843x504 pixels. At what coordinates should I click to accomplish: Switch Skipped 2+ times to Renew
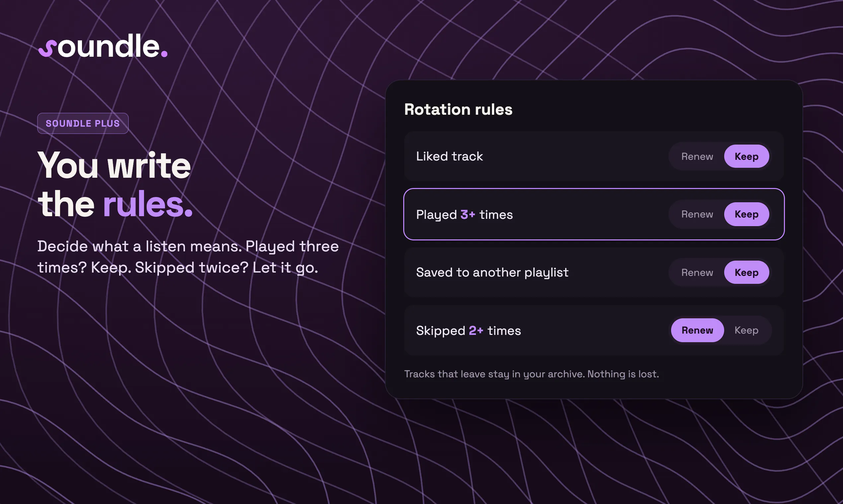[x=698, y=330]
